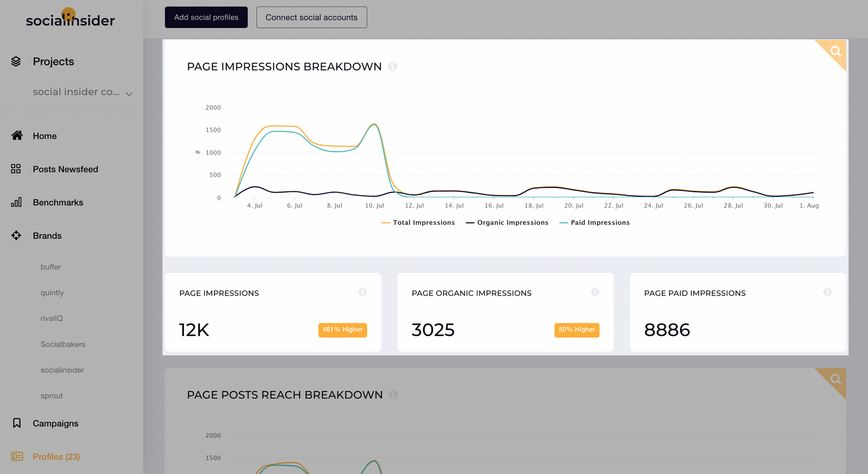This screenshot has height=474, width=868.
Task: Click the 3025 organic impressions value
Action: click(x=433, y=330)
